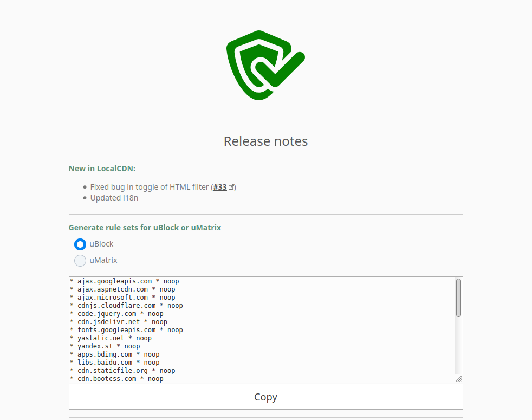
Task: Click 'Generate rule sets for uBlock or uMatrix' heading
Action: (x=145, y=228)
